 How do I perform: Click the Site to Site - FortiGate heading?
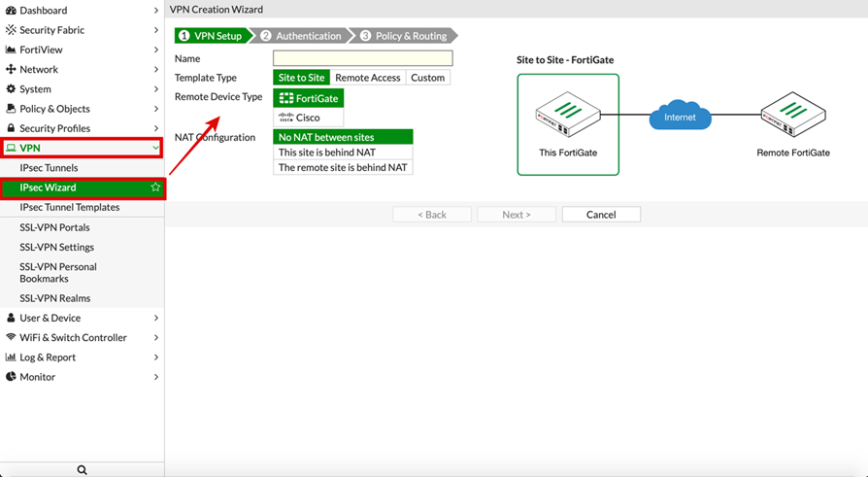[x=565, y=60]
